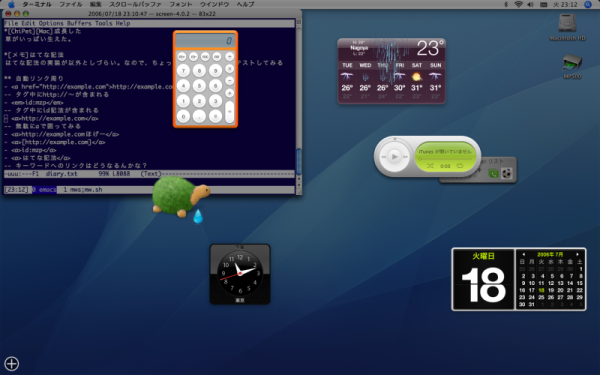Click the keyboard input source icon
Screen dimensions: 600x375
543,5
